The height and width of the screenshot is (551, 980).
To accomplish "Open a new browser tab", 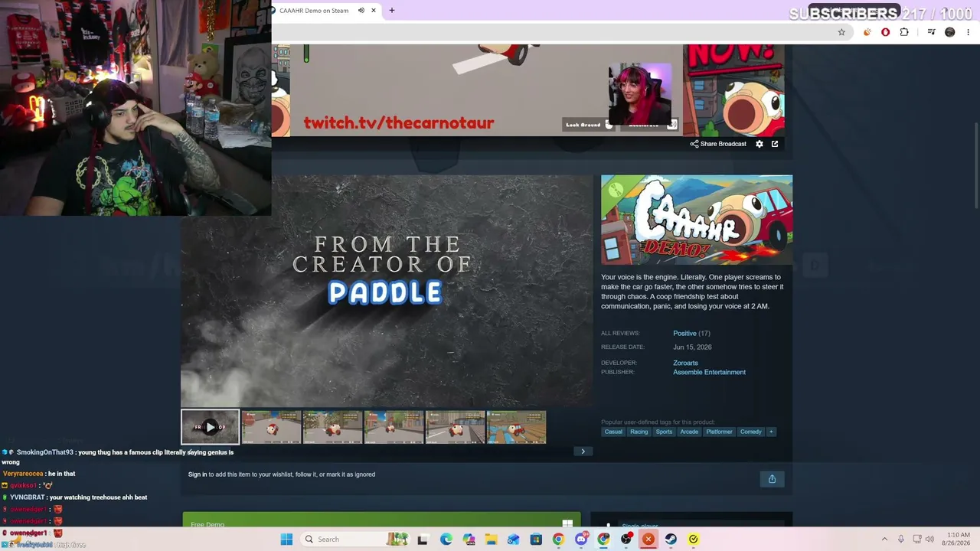I will click(x=392, y=11).
